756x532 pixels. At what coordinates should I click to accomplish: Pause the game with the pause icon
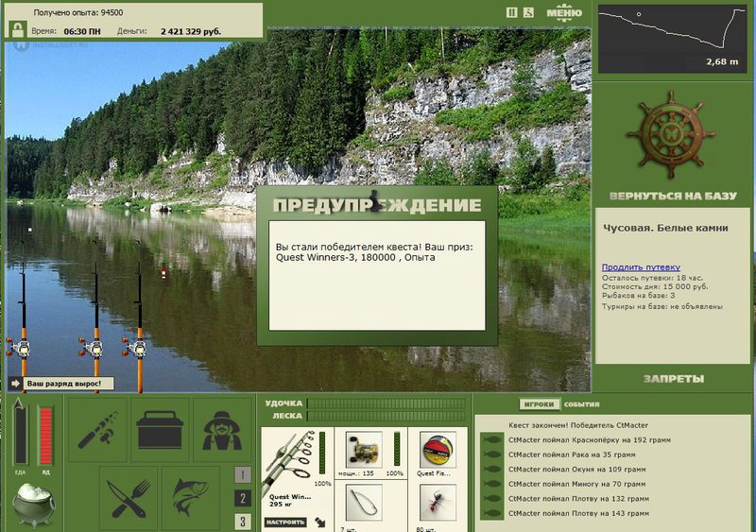[x=511, y=12]
